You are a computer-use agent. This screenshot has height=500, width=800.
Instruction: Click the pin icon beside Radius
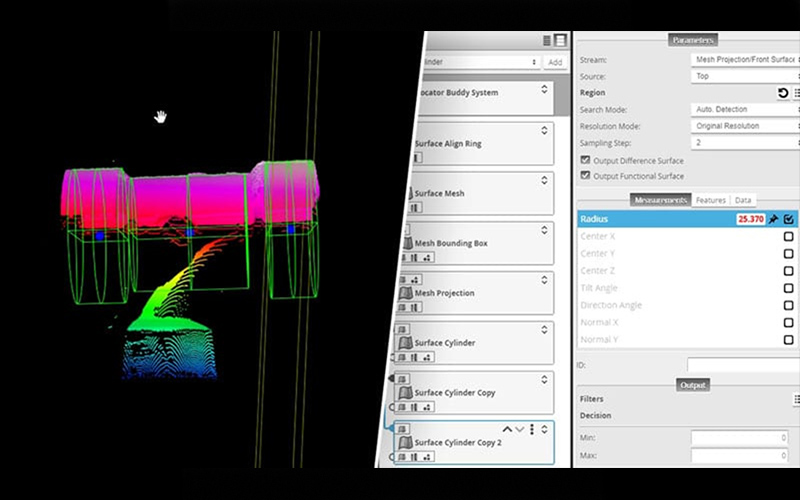773,219
